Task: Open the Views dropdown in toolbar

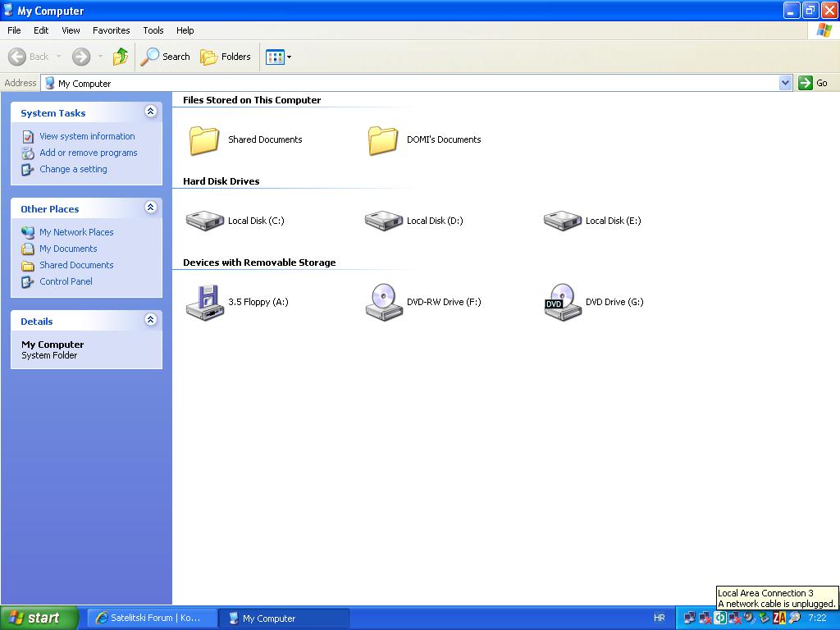Action: [278, 57]
